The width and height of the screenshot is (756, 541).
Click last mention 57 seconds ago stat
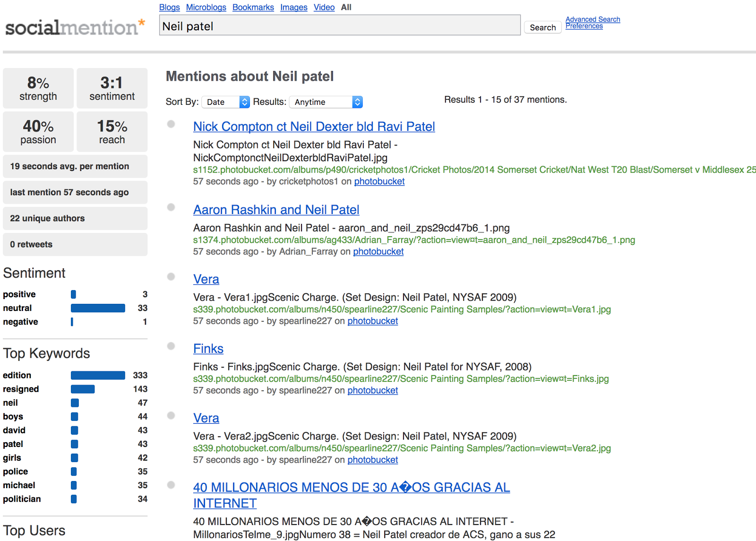point(75,192)
